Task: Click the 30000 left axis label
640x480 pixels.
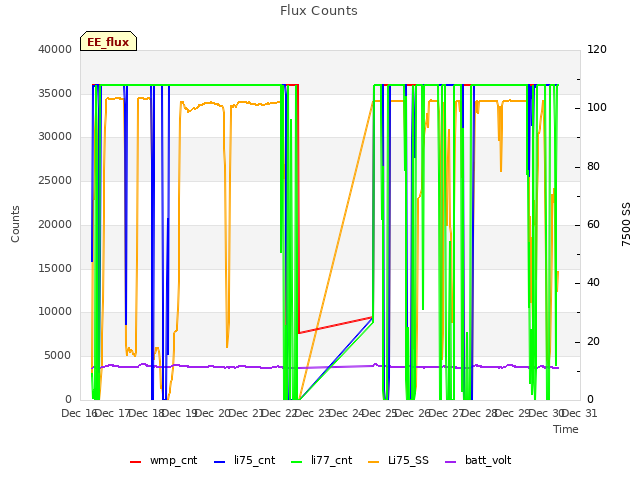Action: [x=55, y=137]
